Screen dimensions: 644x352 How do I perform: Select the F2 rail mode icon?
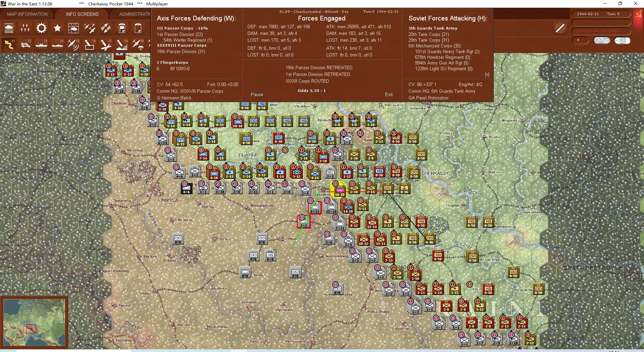click(x=25, y=44)
